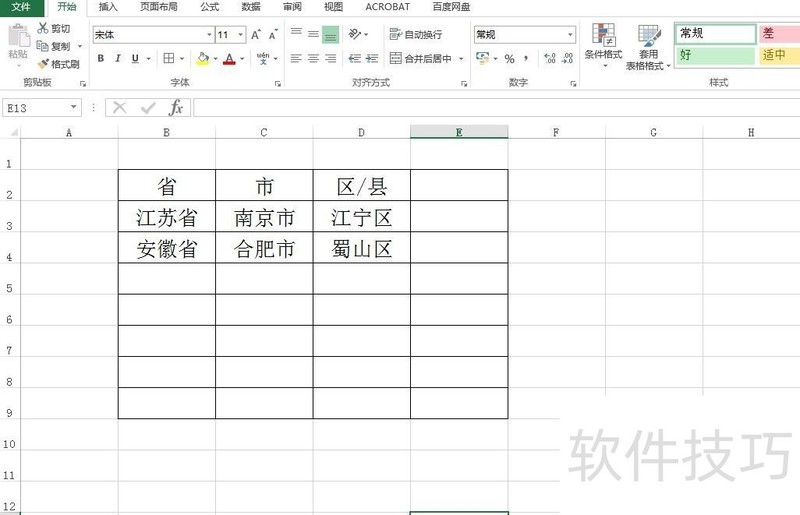Viewport: 800px width, 515px height.
Task: Apply 常规 Normal cell style
Action: (x=715, y=34)
